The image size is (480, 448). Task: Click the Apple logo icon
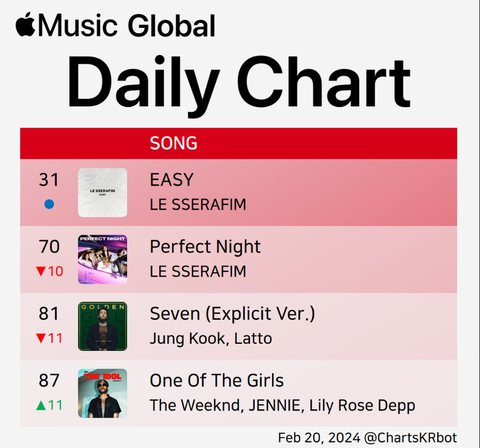25,24
